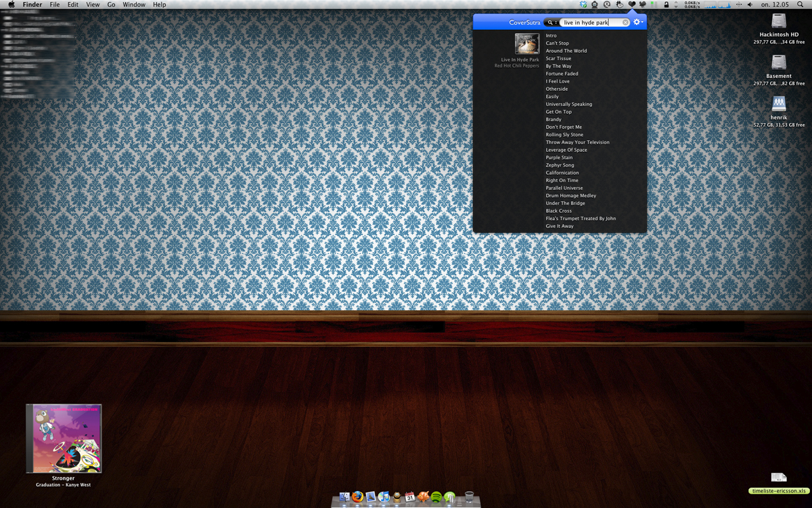Open the Window menu
Image resolution: width=812 pixels, height=508 pixels.
tap(134, 4)
